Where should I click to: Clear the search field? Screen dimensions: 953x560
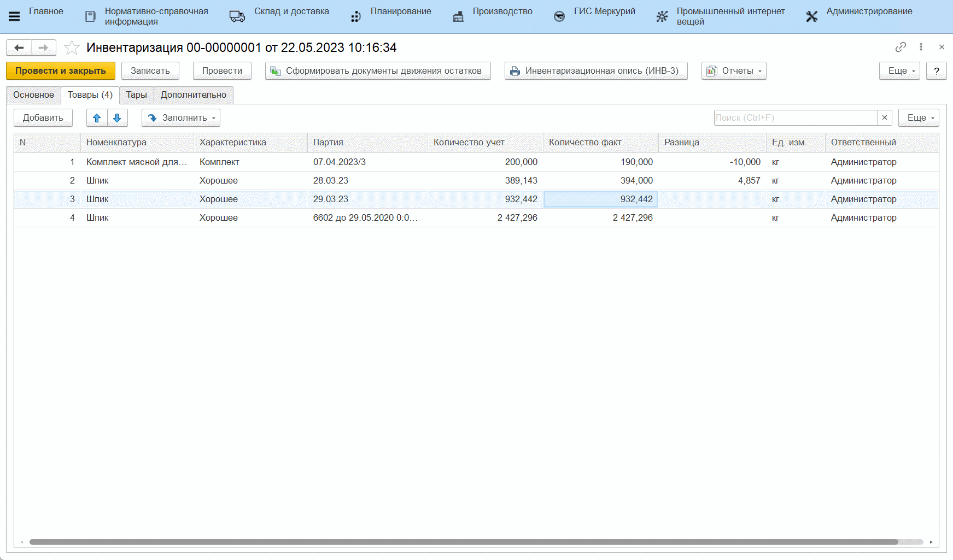click(885, 118)
